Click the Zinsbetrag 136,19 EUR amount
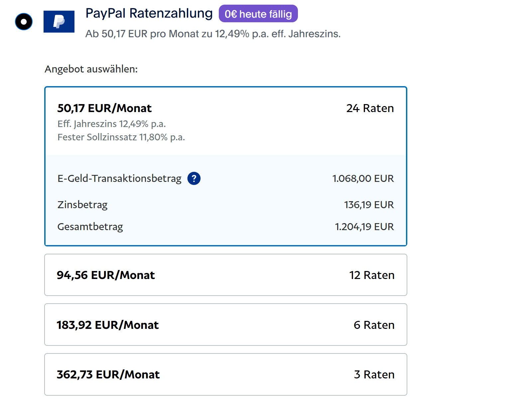Screen dimensions: 532x412 pos(369,205)
